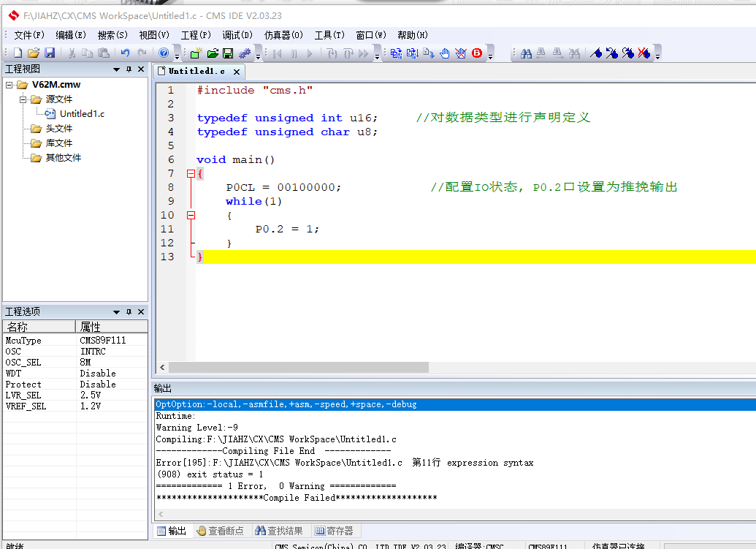Jump to the next bookmark

[x=628, y=53]
